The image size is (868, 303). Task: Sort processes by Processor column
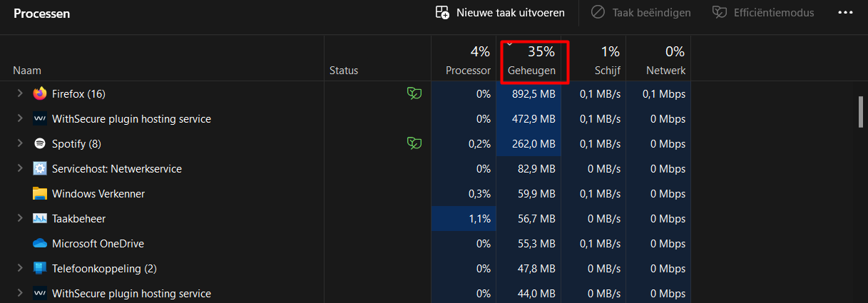[x=464, y=60]
